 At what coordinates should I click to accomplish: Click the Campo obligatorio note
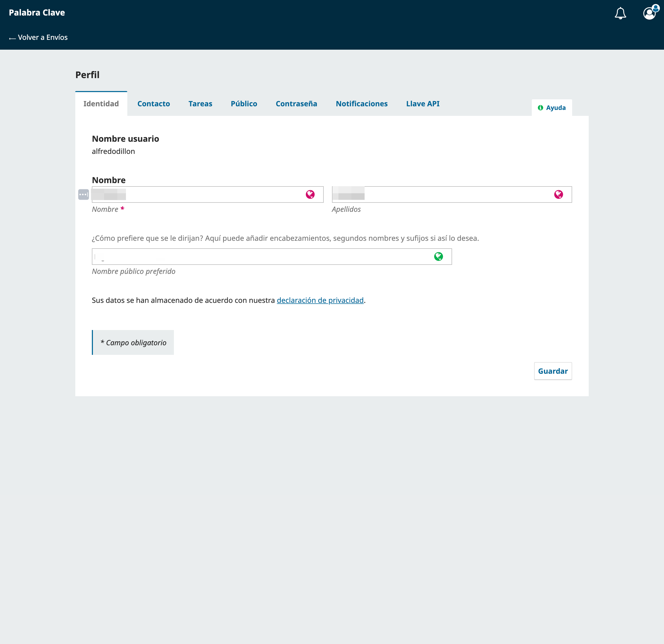(133, 342)
